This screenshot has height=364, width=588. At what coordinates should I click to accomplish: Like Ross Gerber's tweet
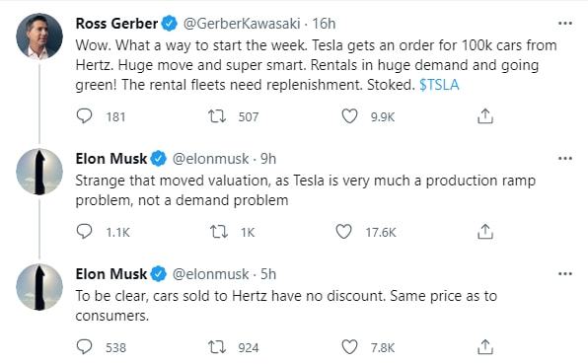pos(349,116)
